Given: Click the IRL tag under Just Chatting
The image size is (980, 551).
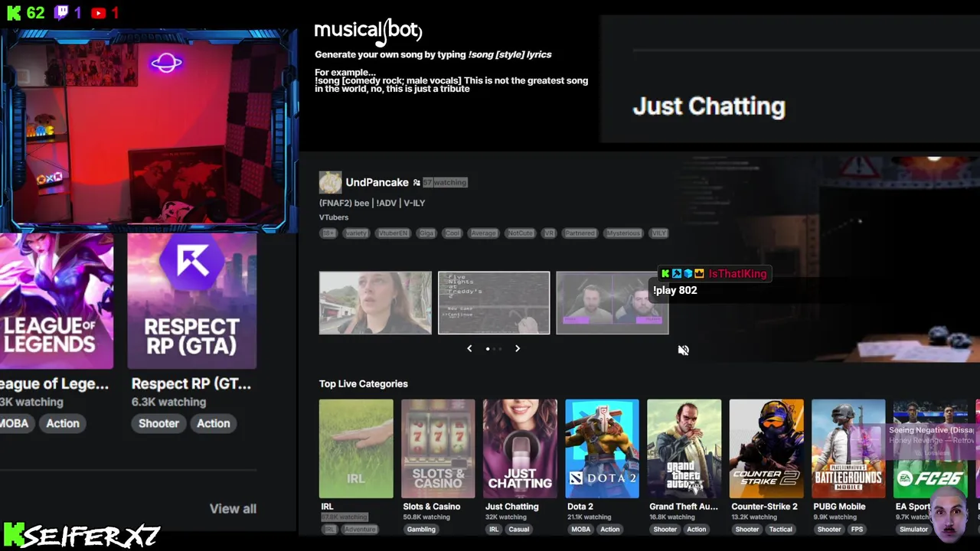Looking at the screenshot, I should tap(494, 530).
